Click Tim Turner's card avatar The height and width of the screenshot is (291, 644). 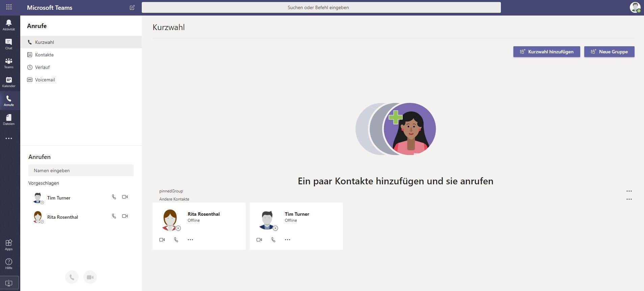point(267,220)
